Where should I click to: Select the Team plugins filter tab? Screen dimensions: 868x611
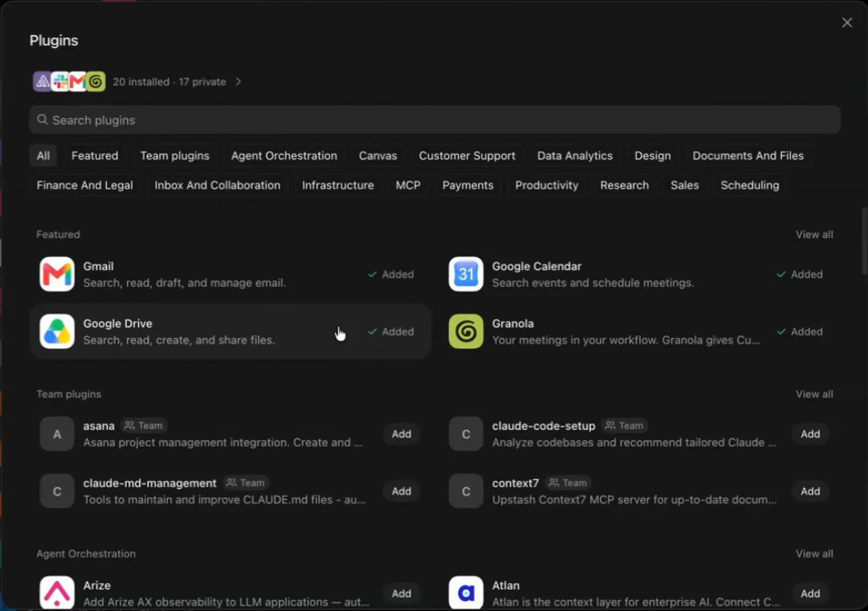point(175,156)
